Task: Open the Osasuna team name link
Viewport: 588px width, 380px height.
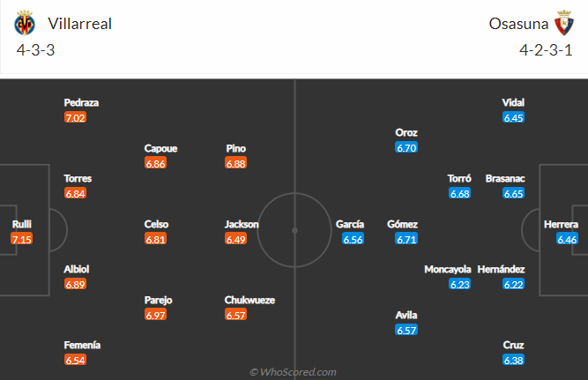Action: point(517,24)
